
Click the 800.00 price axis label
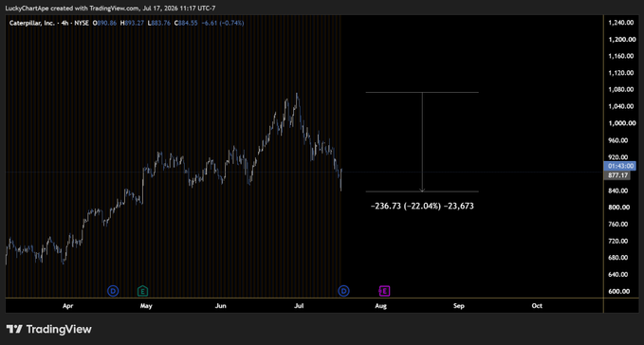click(618, 208)
